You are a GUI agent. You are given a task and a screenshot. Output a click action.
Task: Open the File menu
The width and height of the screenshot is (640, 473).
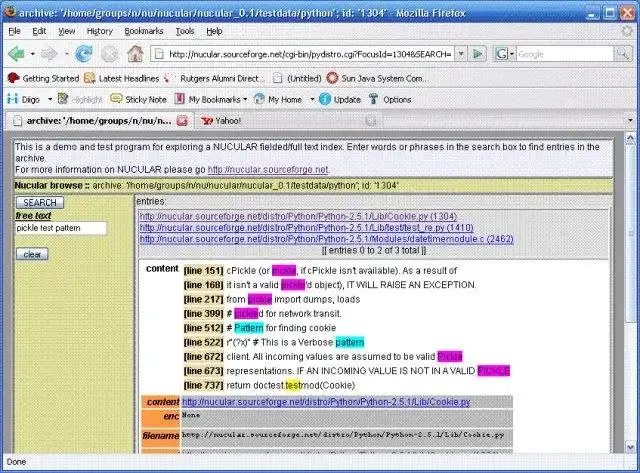pos(14,31)
